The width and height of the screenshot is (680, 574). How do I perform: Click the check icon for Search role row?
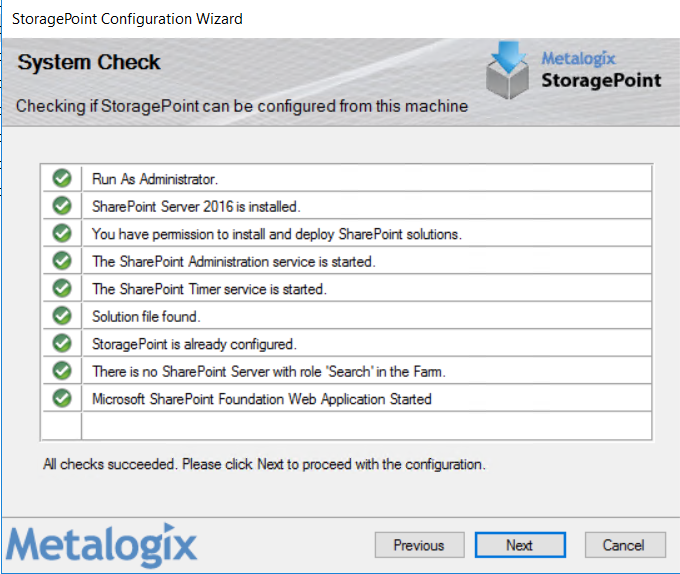[x=62, y=371]
